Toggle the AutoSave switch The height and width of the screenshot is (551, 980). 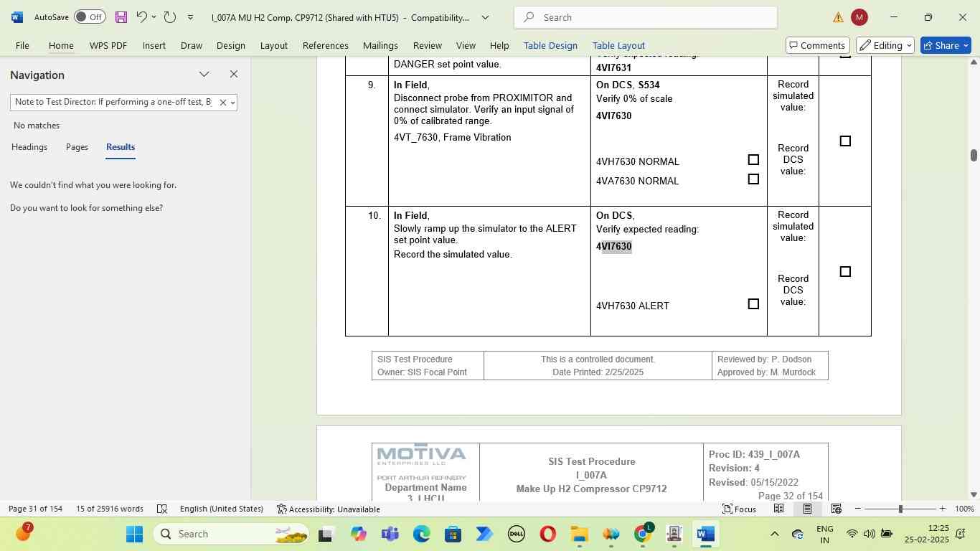90,17
